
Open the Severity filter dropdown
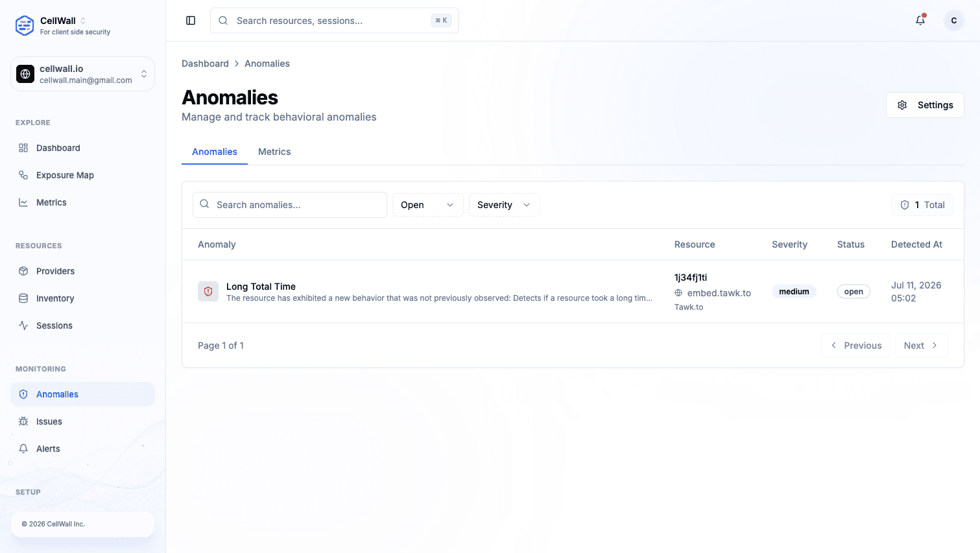click(505, 205)
